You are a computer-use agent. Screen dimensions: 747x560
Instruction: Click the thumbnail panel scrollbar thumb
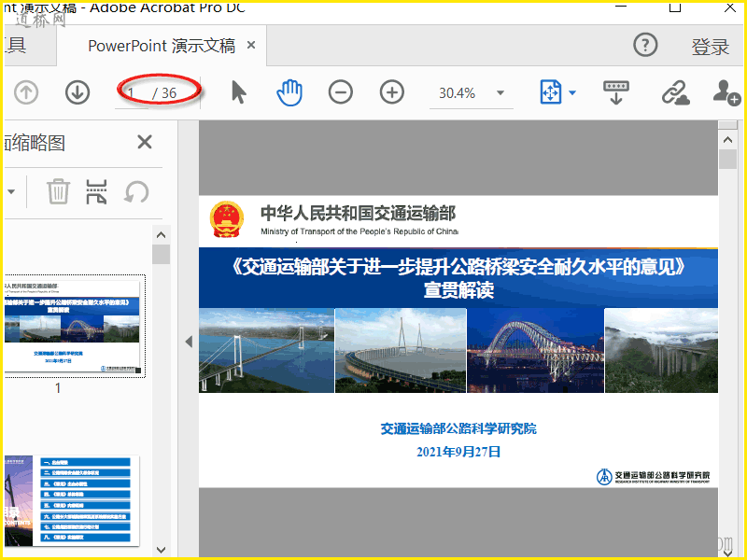coord(161,254)
